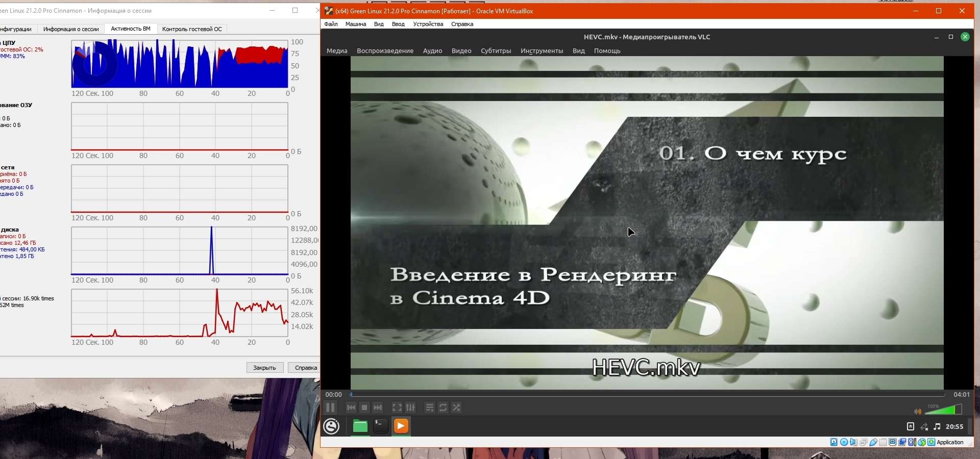Image resolution: width=980 pixels, height=459 pixels.
Task: Skip to next track in VLC
Action: (x=378, y=407)
